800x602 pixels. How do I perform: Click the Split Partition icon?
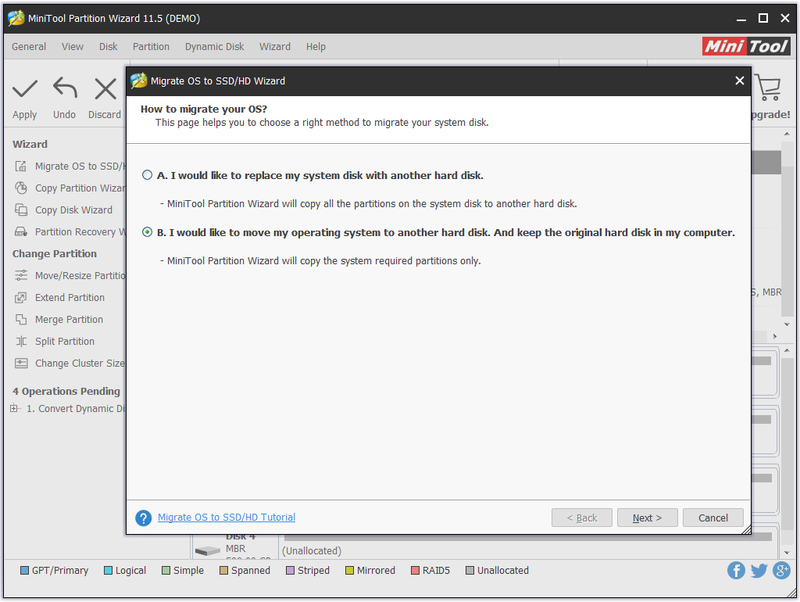coord(21,341)
